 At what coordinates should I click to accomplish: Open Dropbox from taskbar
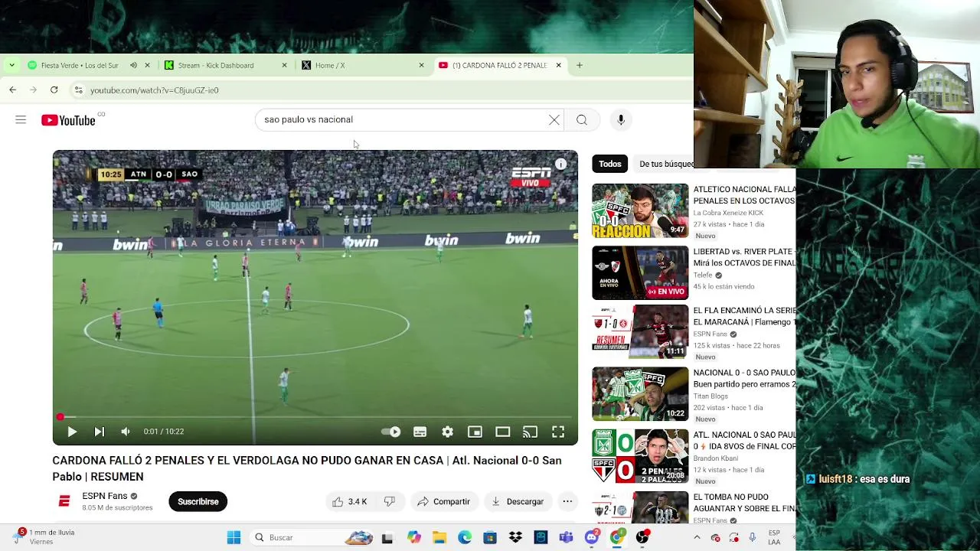pyautogui.click(x=515, y=537)
